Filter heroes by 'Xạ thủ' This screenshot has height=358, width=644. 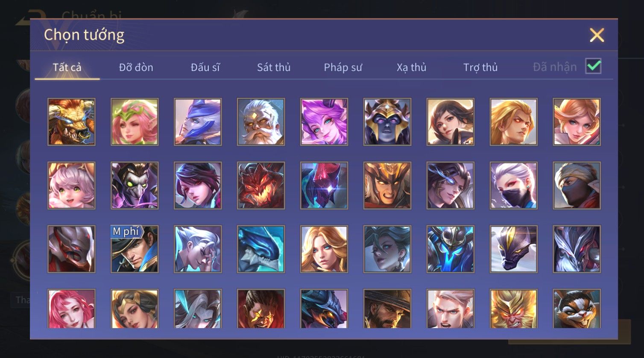click(x=411, y=67)
